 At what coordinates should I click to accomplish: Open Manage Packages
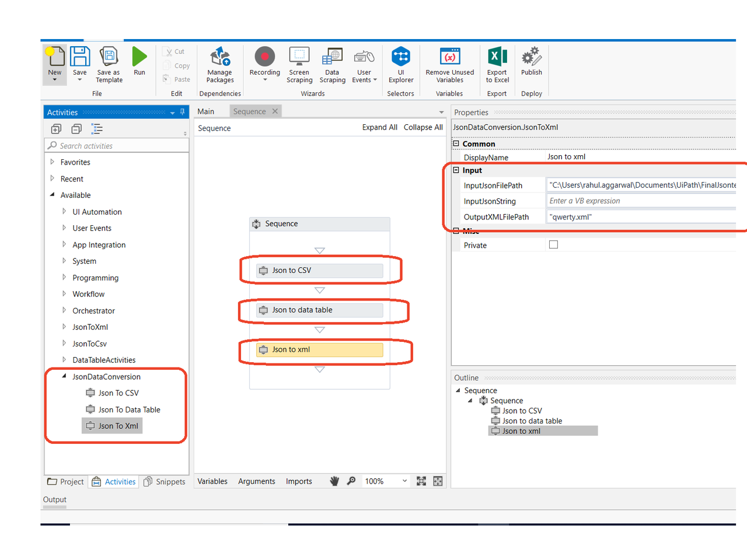click(x=219, y=64)
